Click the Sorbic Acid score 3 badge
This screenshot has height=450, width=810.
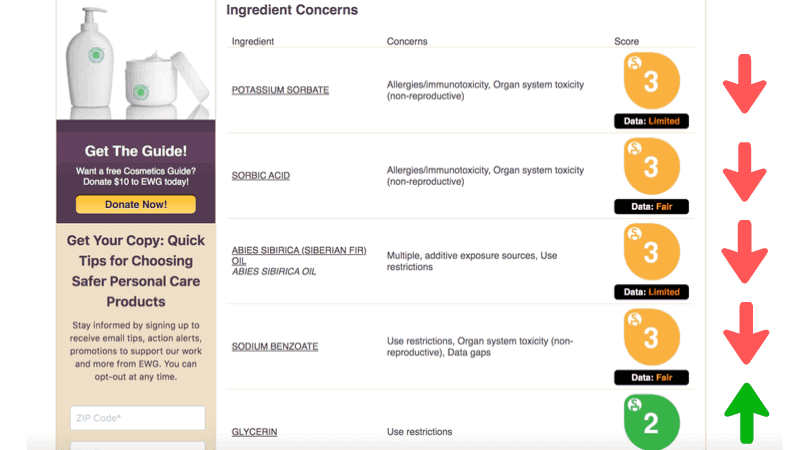651,166
